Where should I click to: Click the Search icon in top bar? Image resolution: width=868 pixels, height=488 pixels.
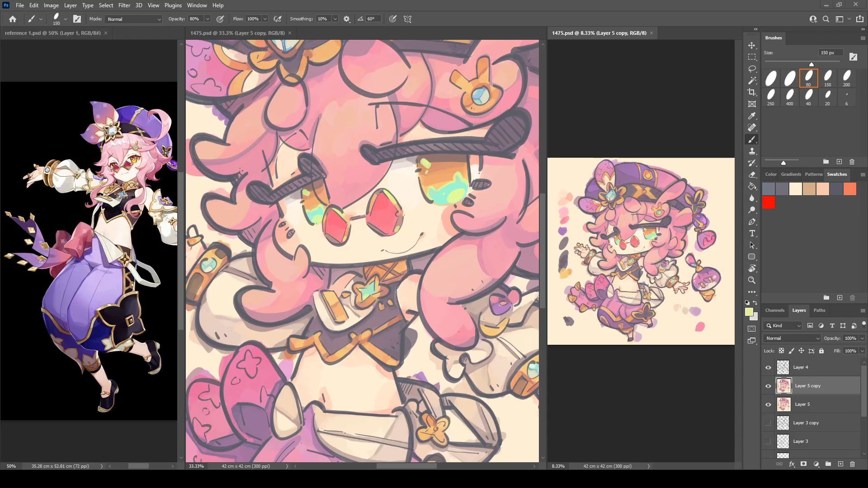(826, 19)
